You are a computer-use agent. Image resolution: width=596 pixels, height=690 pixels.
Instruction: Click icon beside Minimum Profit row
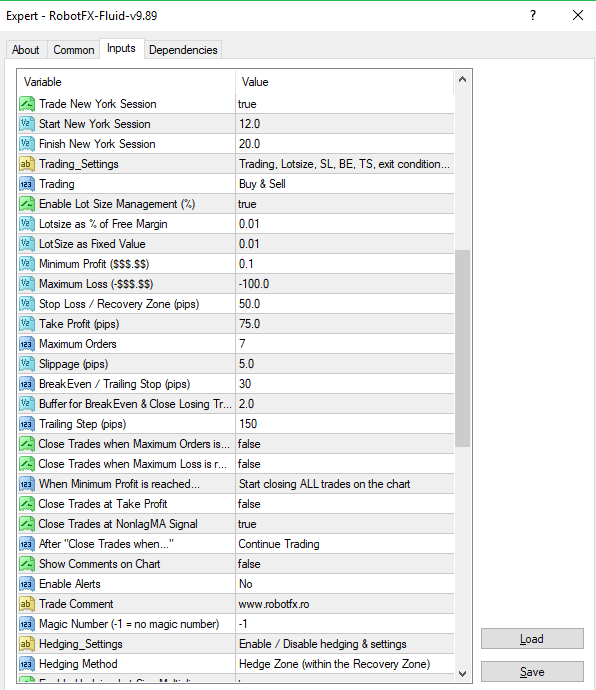(26, 264)
